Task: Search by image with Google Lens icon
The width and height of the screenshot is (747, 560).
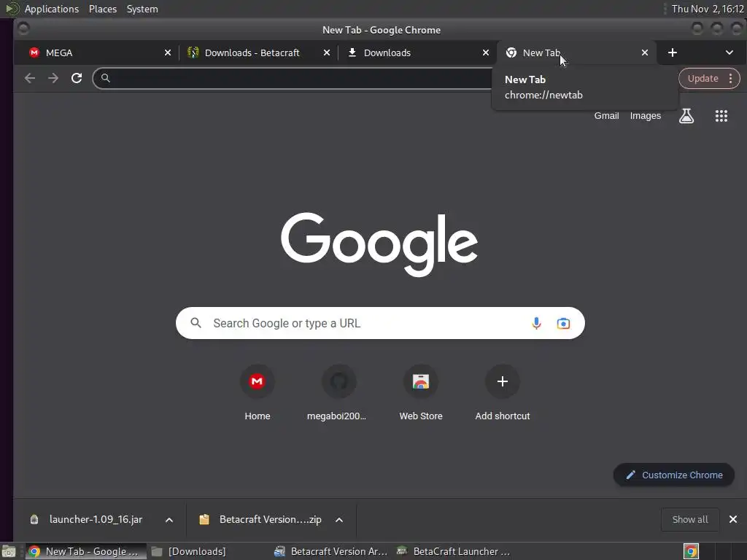Action: point(563,323)
